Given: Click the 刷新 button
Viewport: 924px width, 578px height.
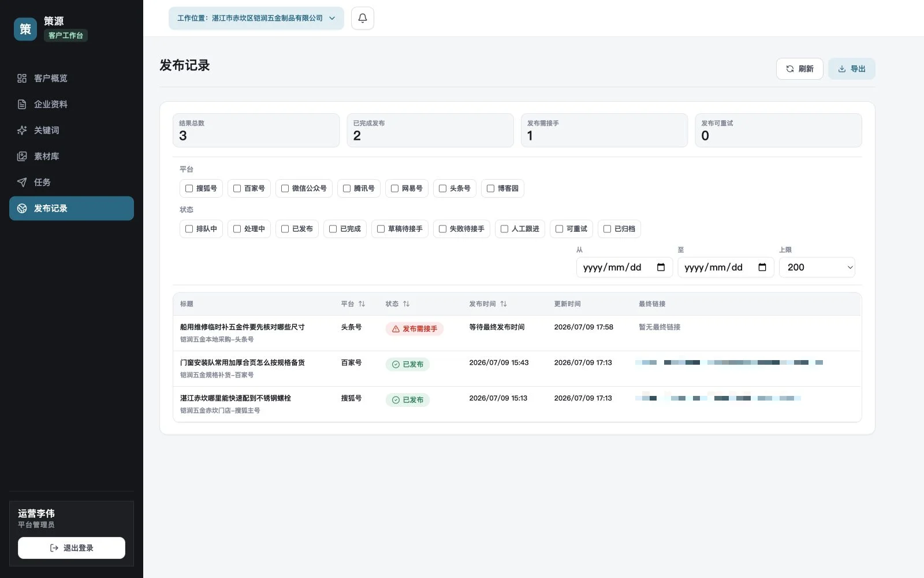Looking at the screenshot, I should pyautogui.click(x=799, y=69).
